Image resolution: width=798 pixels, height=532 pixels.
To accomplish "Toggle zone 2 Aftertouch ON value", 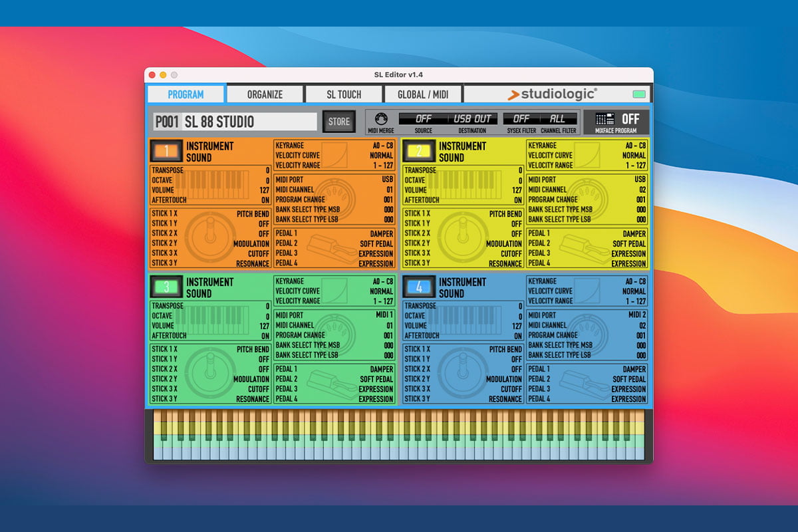I will point(518,200).
